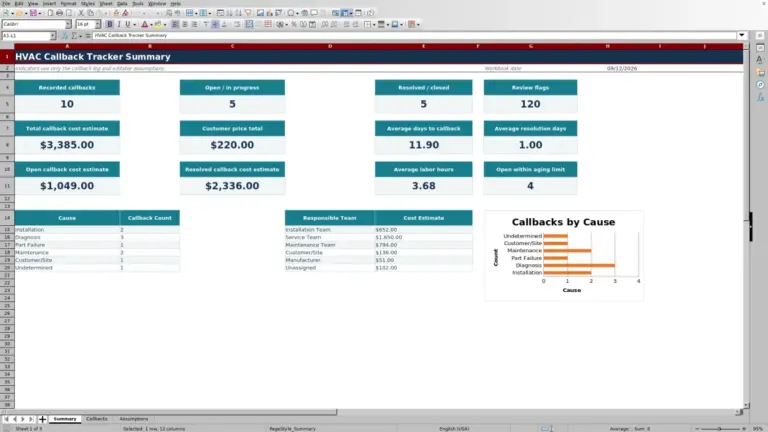
Task: Click the Insert comment icon
Action: (x=314, y=13)
